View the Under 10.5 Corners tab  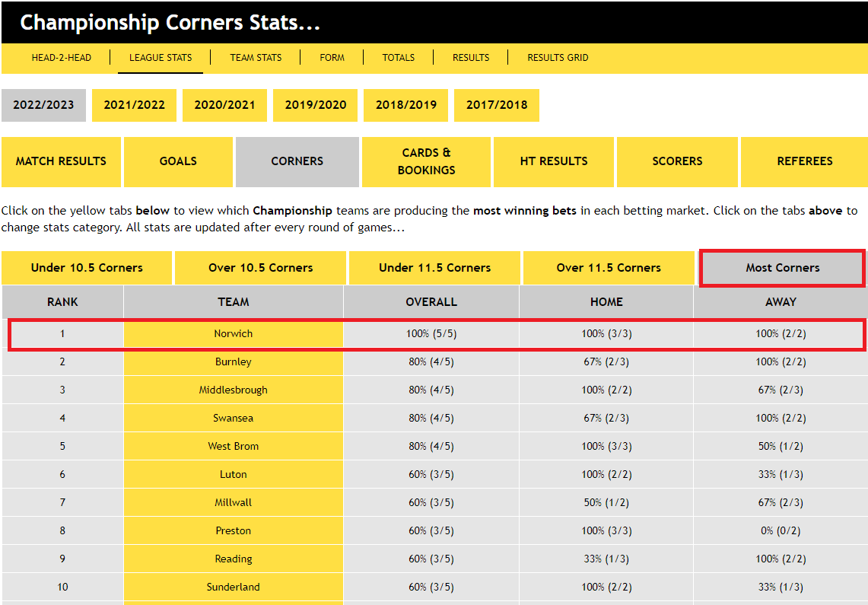pos(87,268)
